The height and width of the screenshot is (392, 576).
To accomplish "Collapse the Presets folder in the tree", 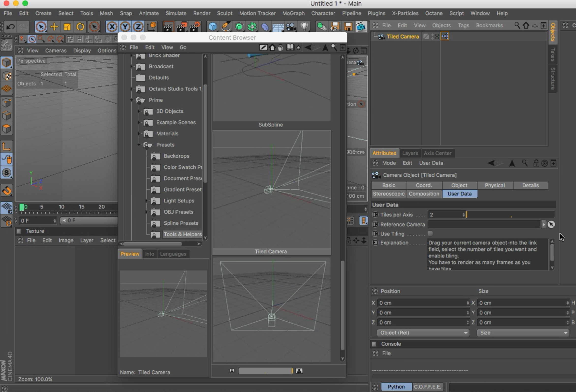I will click(139, 145).
